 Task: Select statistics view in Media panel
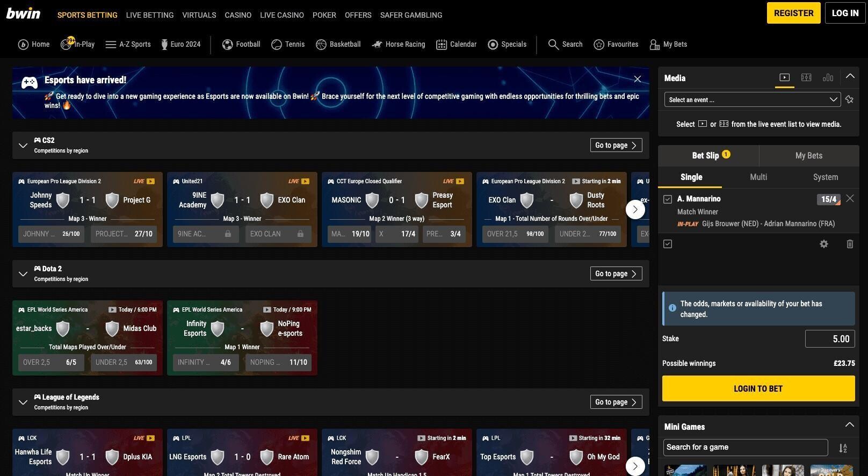(x=828, y=78)
